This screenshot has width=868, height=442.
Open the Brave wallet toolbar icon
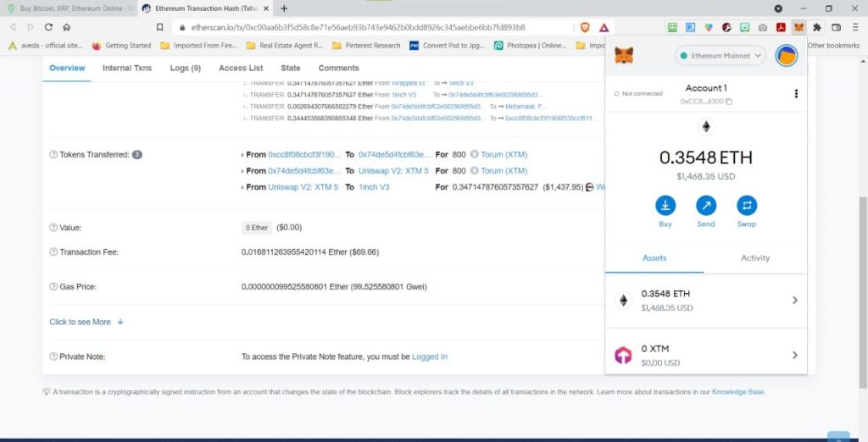pyautogui.click(x=837, y=26)
